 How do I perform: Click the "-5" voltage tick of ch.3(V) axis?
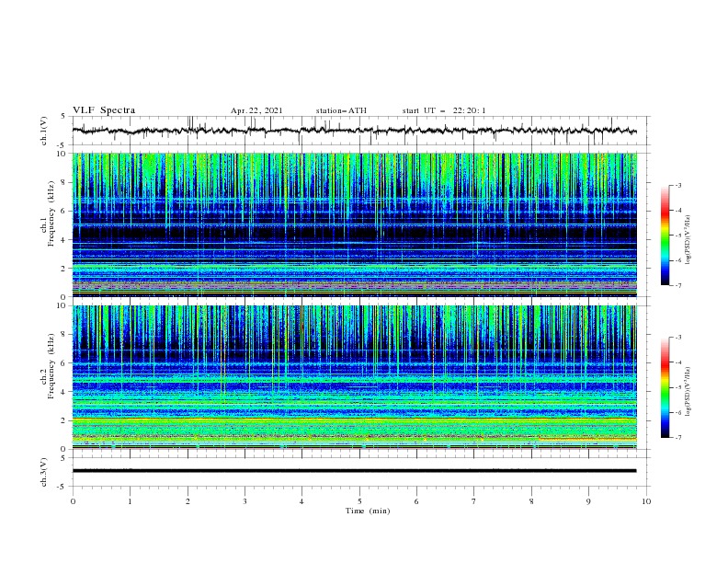tap(63, 487)
